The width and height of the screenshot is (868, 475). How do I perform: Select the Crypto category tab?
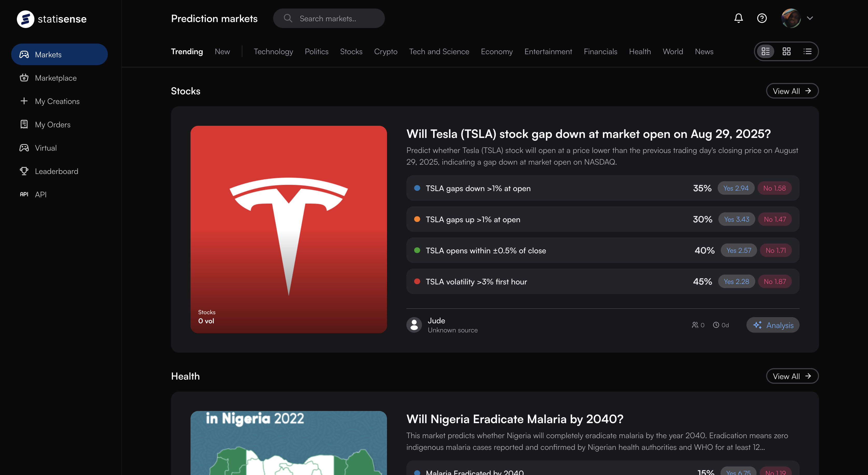pos(386,51)
